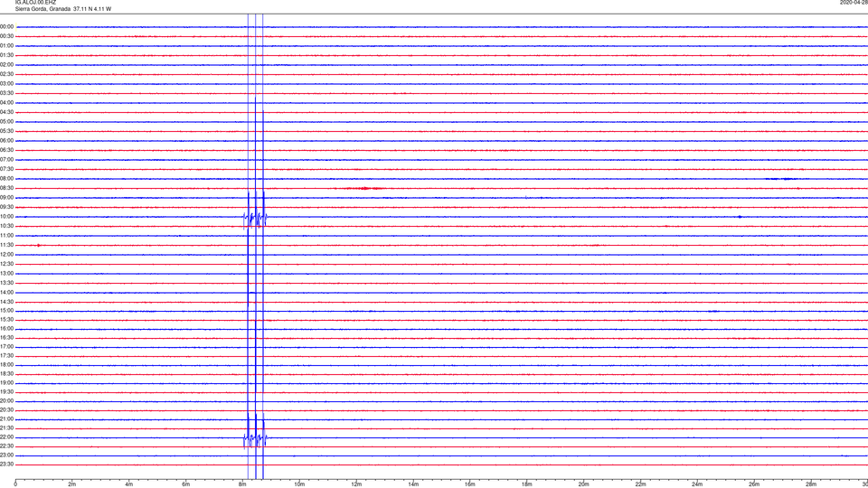Select the 10:00 trace time label
Viewport: 868px width, 488px height.
pos(6,216)
